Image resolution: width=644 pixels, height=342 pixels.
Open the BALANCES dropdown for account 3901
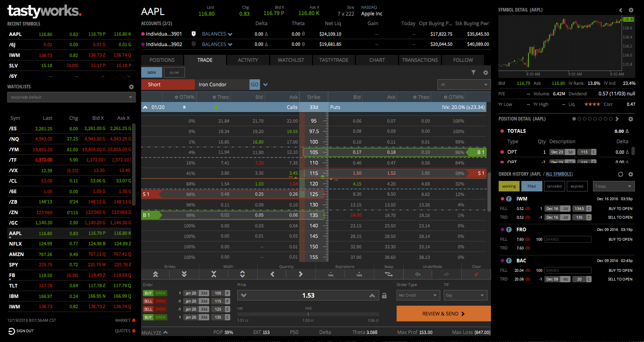[217, 34]
